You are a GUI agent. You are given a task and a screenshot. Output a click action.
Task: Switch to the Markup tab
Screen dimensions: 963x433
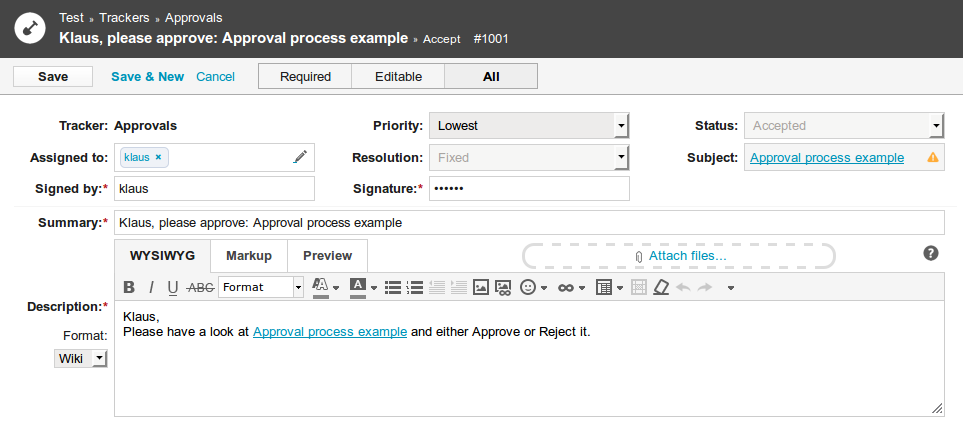249,256
